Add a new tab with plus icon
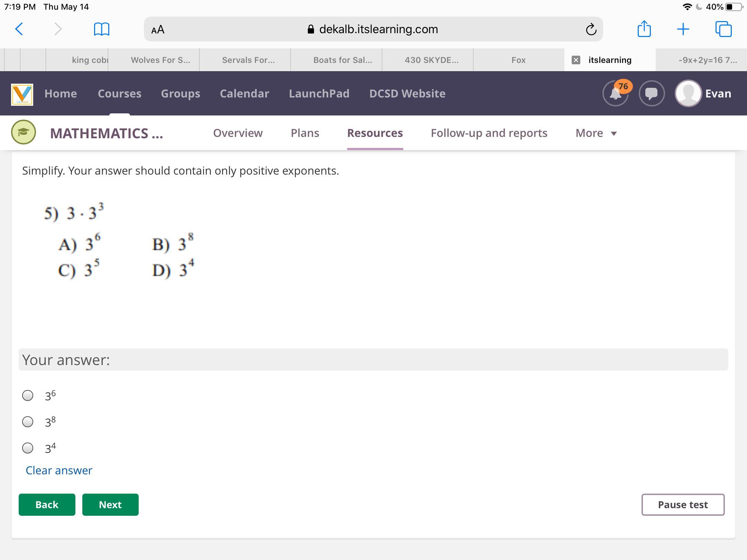This screenshot has height=560, width=747. click(683, 29)
